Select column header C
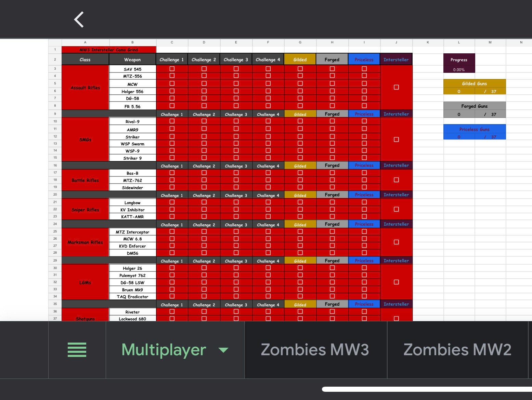This screenshot has width=532, height=400. (x=172, y=42)
